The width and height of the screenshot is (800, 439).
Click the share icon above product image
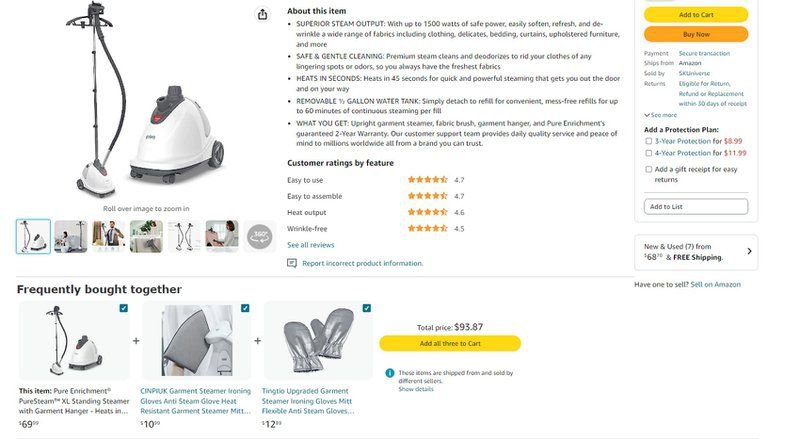click(x=262, y=14)
